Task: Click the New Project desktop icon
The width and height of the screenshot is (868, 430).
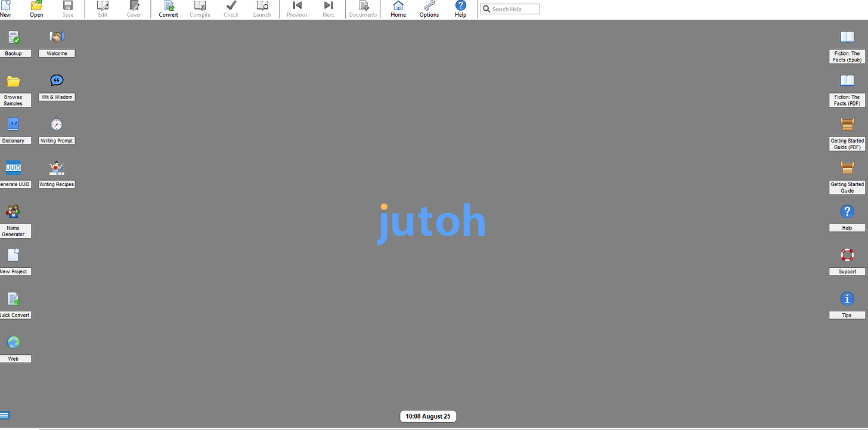Action: coord(13,255)
